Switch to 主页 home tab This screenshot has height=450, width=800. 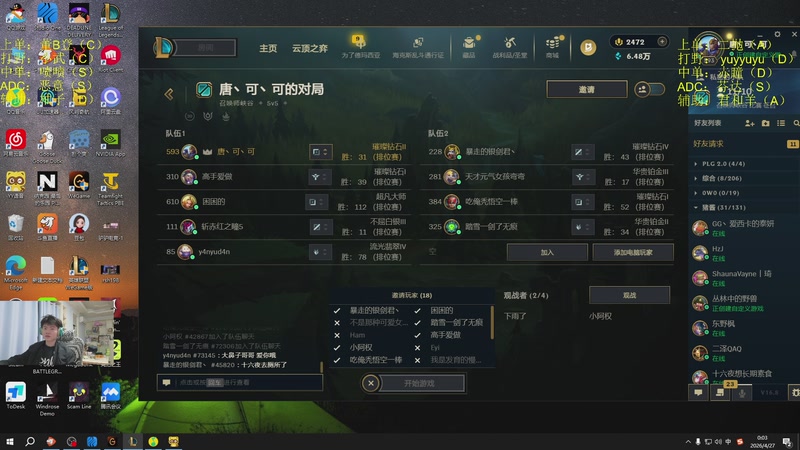coord(268,48)
